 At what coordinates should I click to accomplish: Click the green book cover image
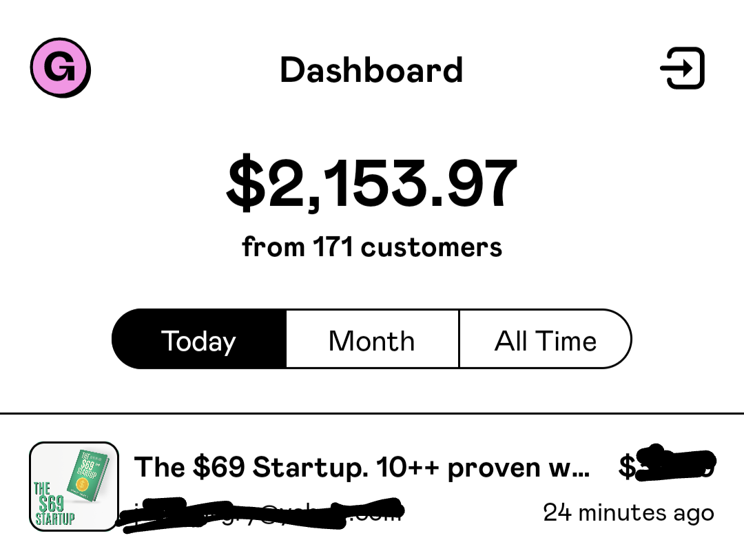pos(87,475)
